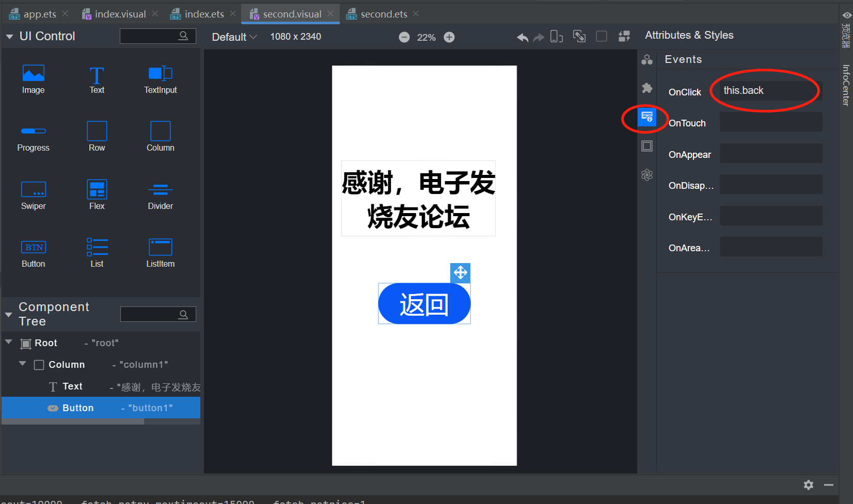Select the List control

click(97, 254)
